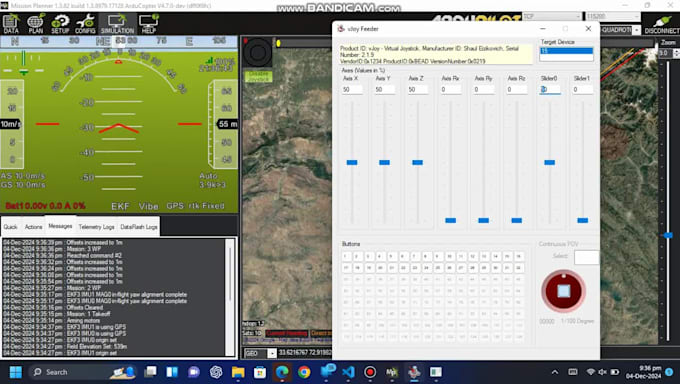This screenshot has height=384, width=680.
Task: Toggle vJoy button 16
Action: [x=519, y=256]
